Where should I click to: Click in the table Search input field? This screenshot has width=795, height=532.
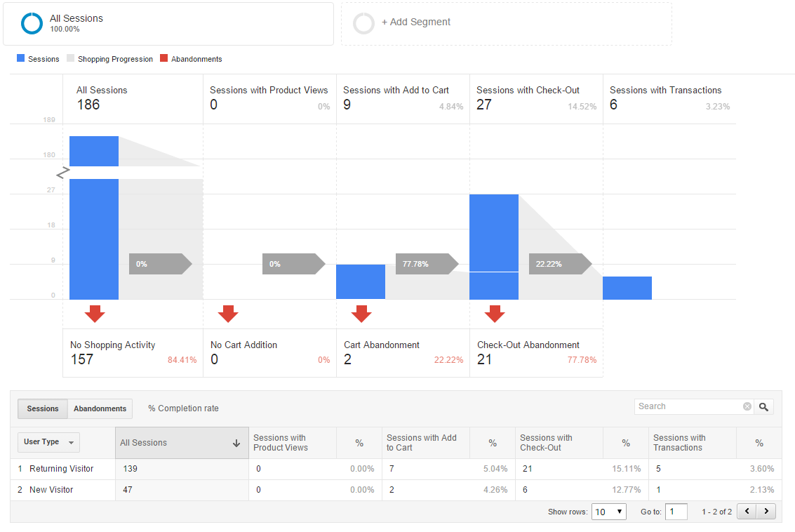point(688,406)
